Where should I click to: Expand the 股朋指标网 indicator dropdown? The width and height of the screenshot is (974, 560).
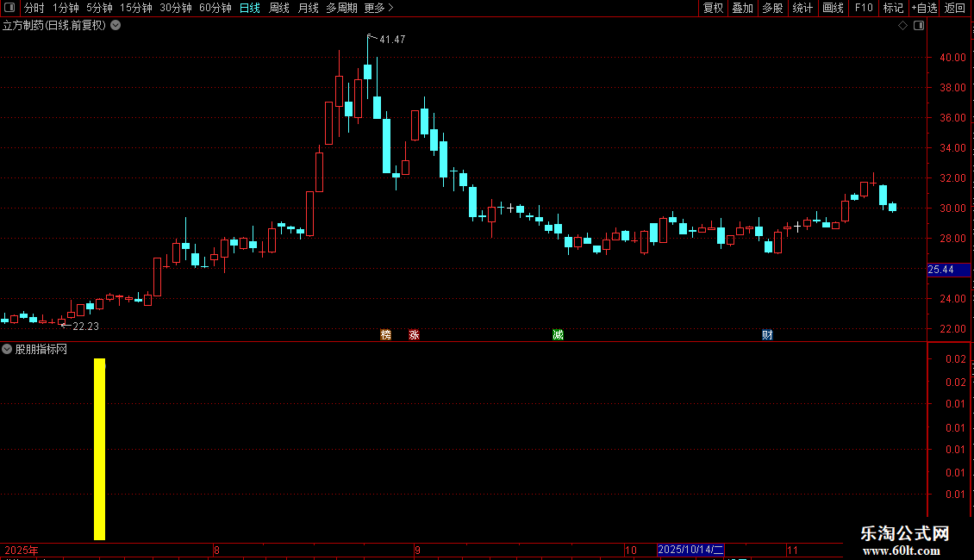click(7, 350)
